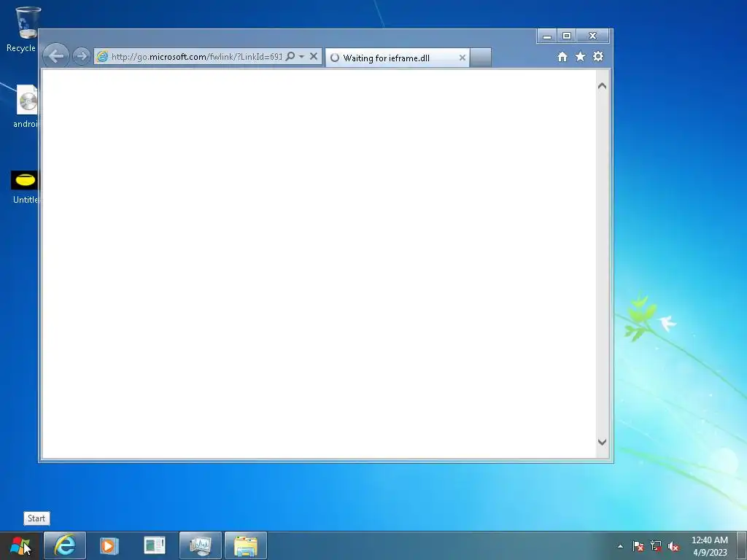Launch Windows Media Player from taskbar

point(109,545)
